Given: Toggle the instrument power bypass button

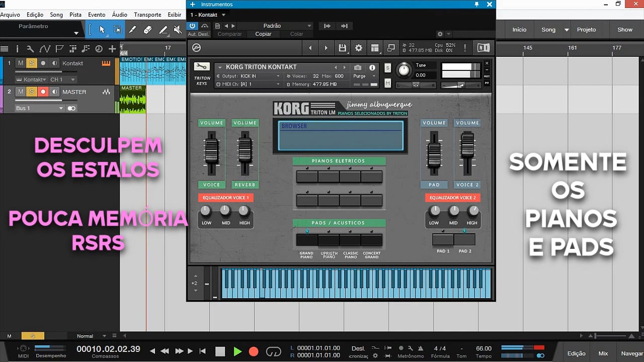Looking at the screenshot, I should coord(192,26).
